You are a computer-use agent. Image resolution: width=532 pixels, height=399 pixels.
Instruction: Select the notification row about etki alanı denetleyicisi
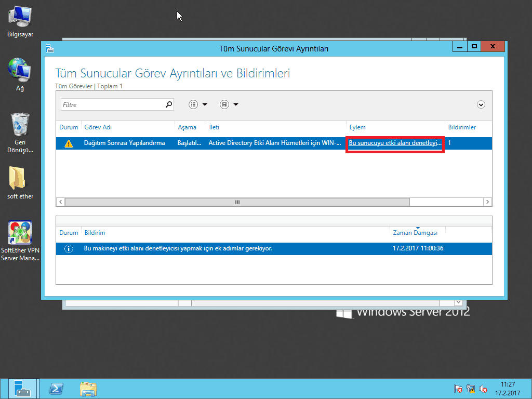(x=178, y=248)
